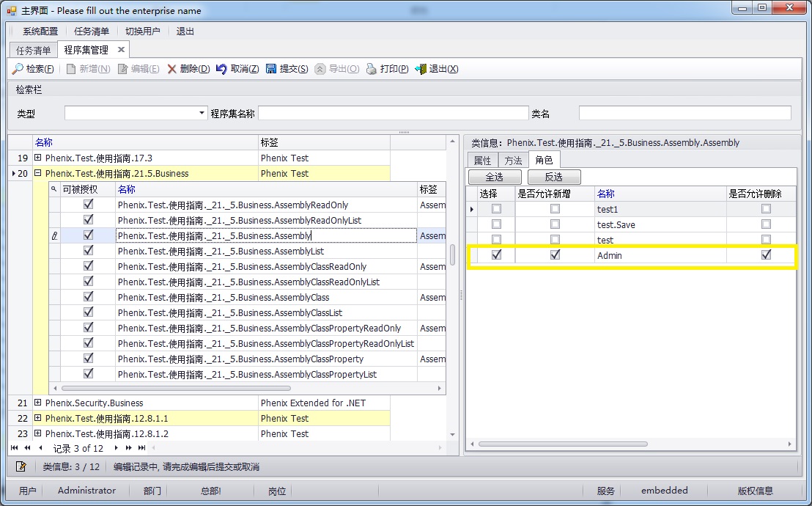This screenshot has width=812, height=506.
Task: Open the 系统配置 menu
Action: point(40,32)
